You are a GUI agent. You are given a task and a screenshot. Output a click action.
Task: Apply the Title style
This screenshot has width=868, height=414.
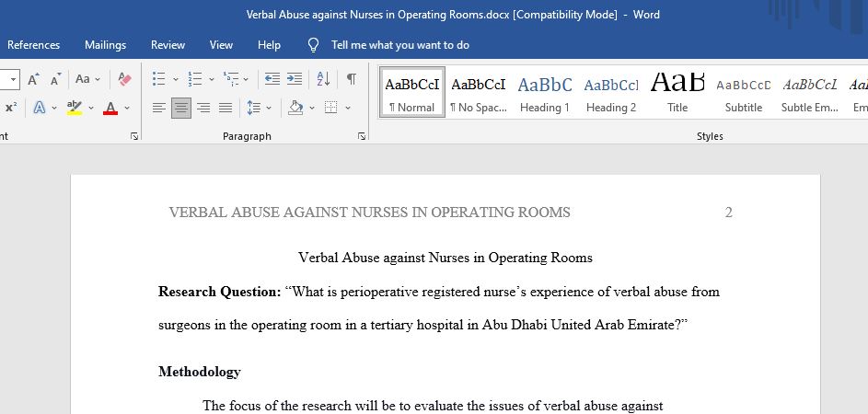pyautogui.click(x=677, y=92)
